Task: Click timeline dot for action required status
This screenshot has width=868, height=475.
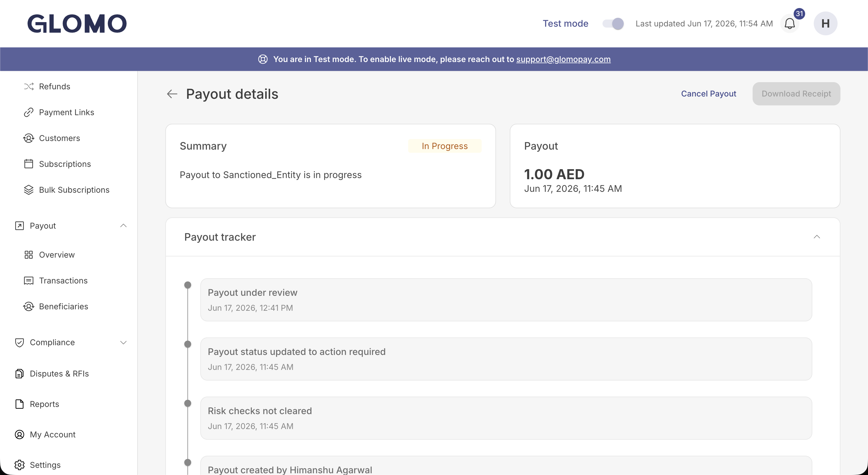Action: point(188,344)
